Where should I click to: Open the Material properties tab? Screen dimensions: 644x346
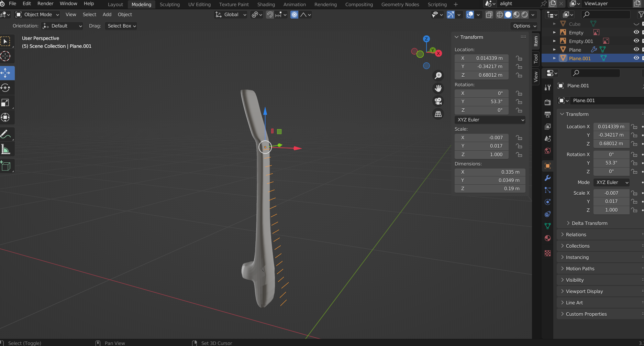click(x=548, y=238)
